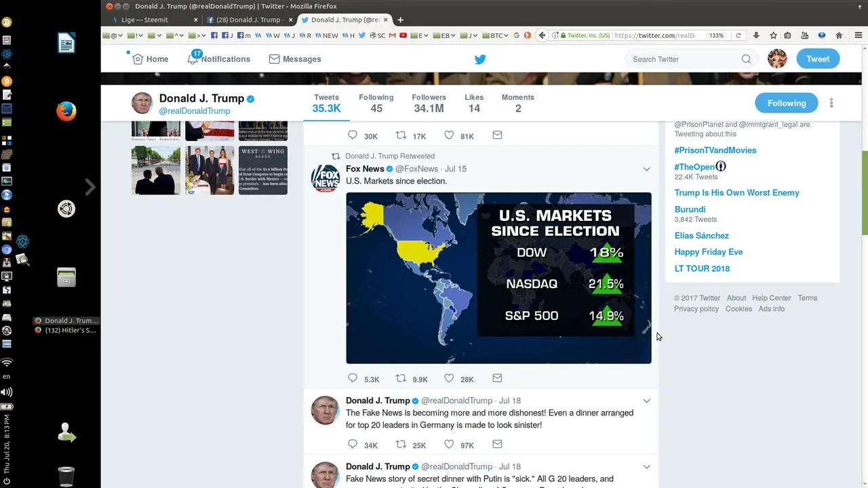Click the Firefox back arrow button

(542, 35)
